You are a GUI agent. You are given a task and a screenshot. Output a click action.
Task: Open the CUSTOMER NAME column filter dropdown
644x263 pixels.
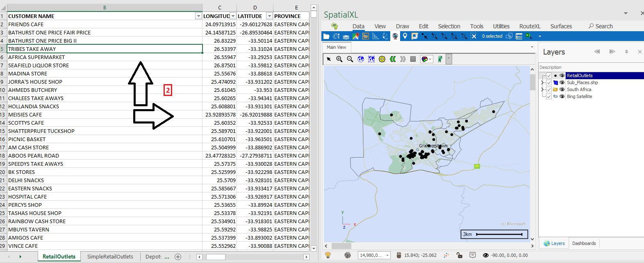198,16
